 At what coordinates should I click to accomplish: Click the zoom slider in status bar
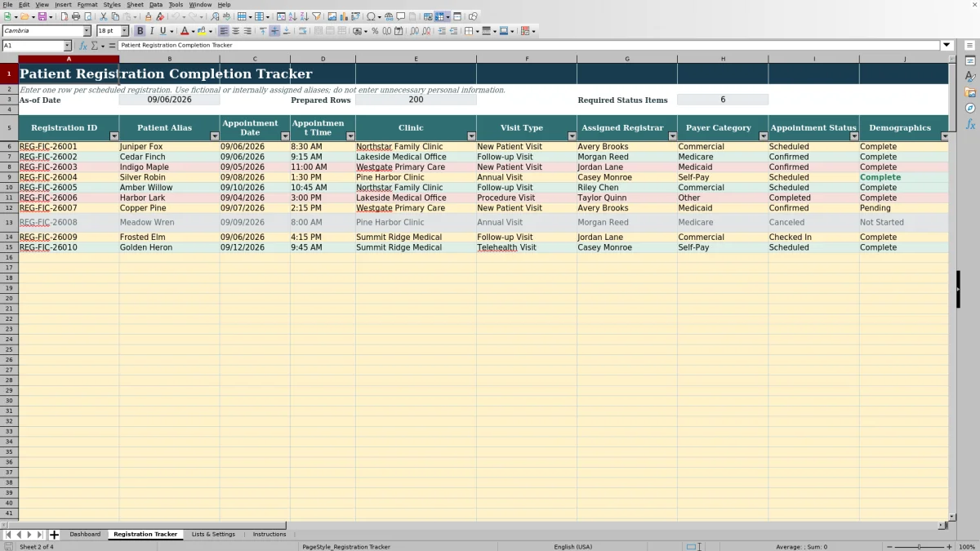(x=919, y=547)
